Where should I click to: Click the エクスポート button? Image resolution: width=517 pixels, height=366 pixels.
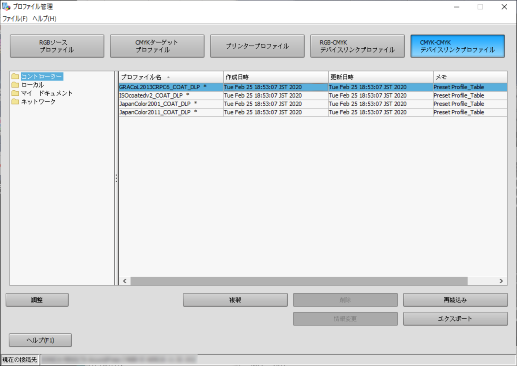tap(455, 319)
